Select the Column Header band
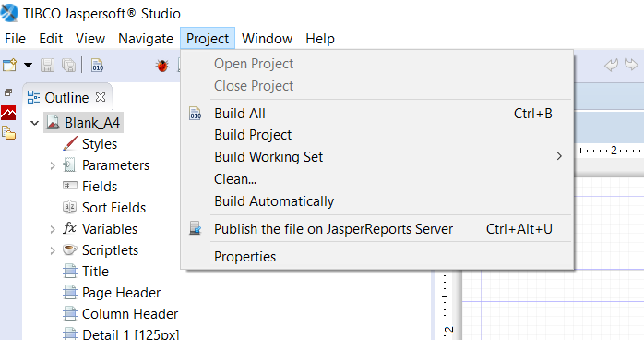Viewport: 644px width, 340px height. 130,314
